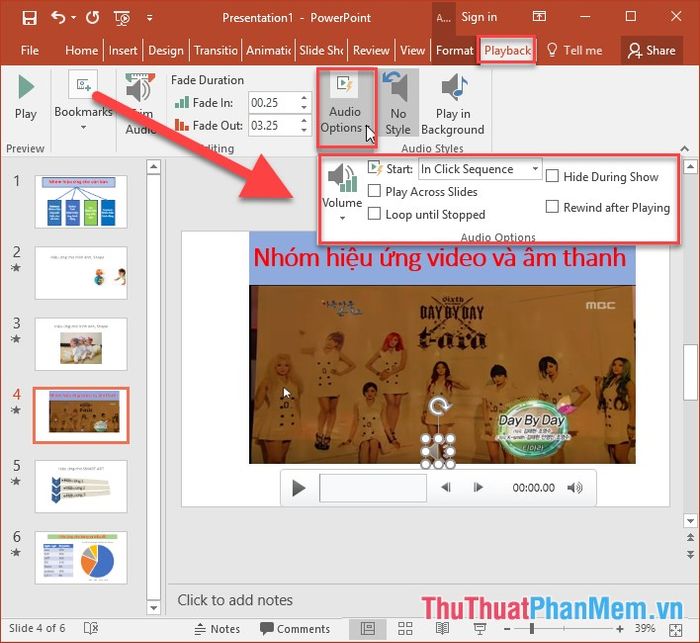This screenshot has height=643, width=700.
Task: Click the slide panel scroll up arrow
Action: pos(154,167)
